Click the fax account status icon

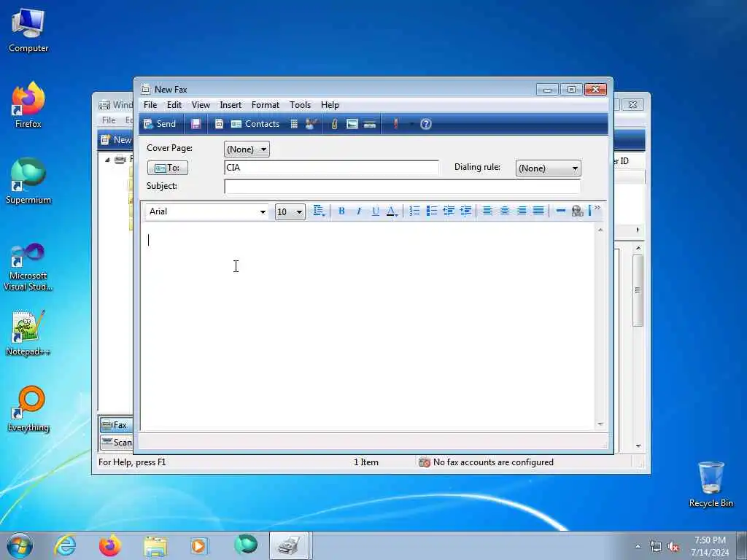pyautogui.click(x=424, y=462)
